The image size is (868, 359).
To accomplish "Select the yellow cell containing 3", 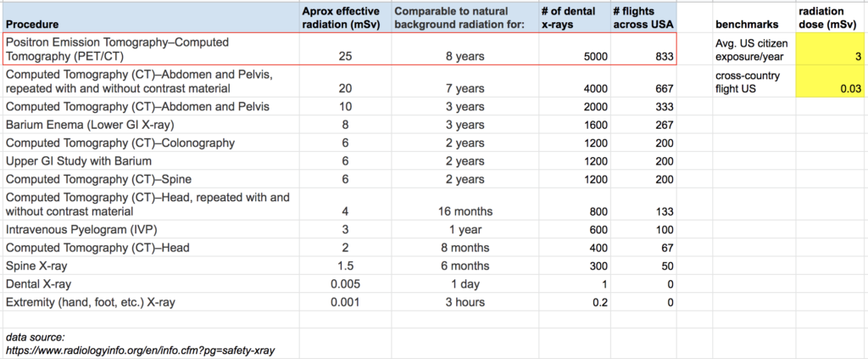I will point(827,49).
